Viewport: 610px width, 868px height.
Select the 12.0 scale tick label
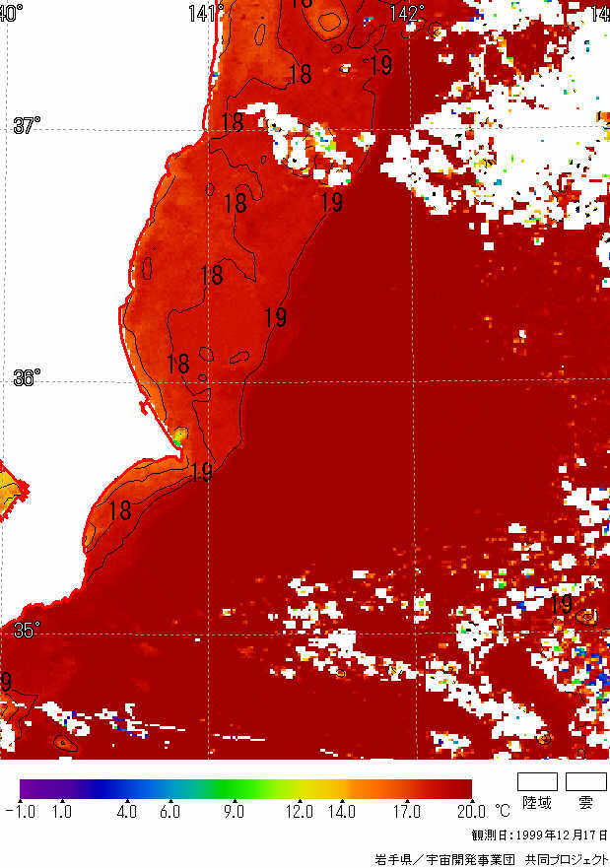(x=300, y=812)
